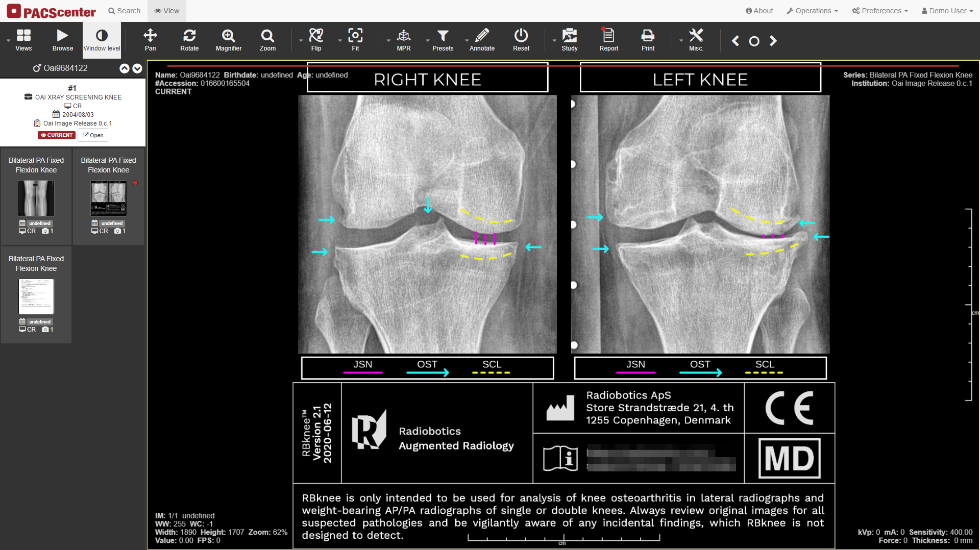Toggle the Window level tool
Image resolution: width=980 pixels, height=550 pixels.
(x=102, y=40)
